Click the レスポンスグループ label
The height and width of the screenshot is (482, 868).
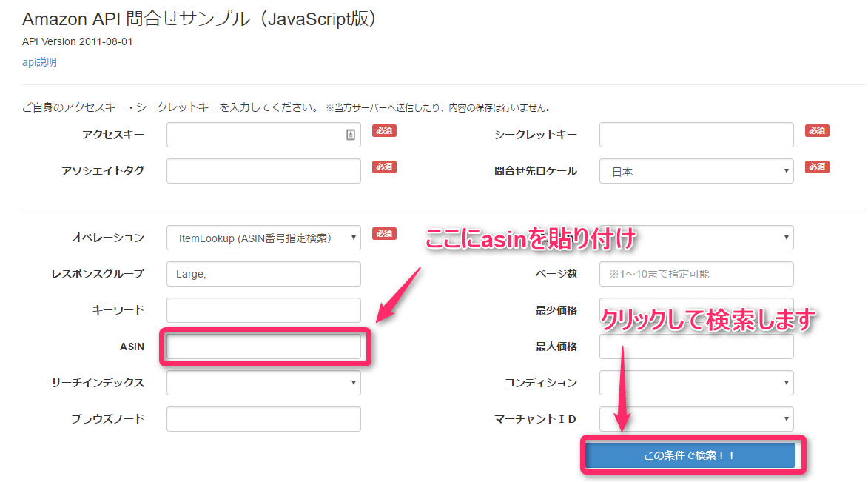click(x=98, y=274)
